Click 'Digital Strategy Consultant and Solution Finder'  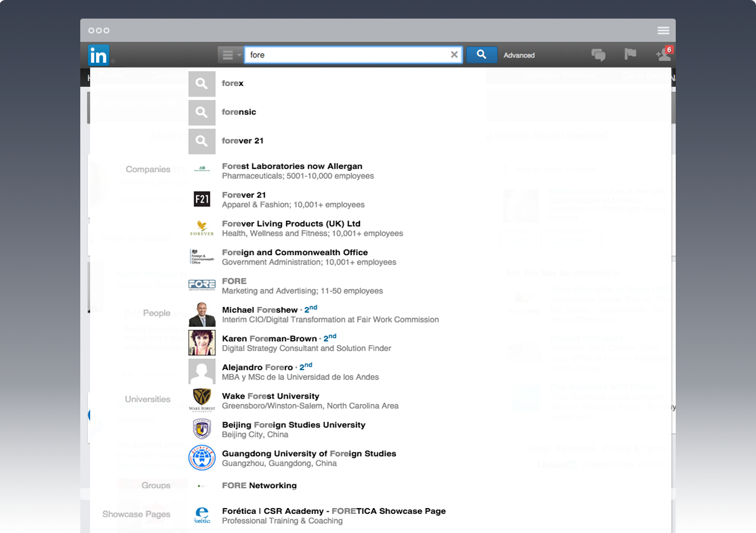[x=306, y=348]
